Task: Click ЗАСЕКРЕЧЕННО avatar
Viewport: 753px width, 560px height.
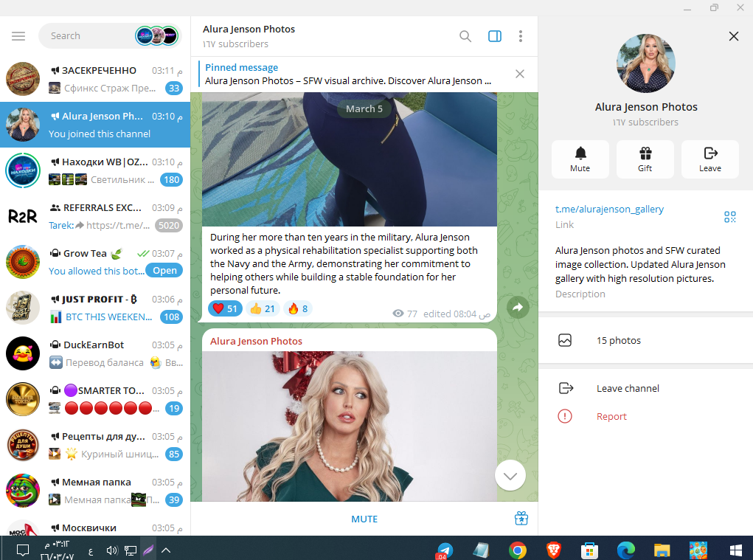Action: pos(23,79)
